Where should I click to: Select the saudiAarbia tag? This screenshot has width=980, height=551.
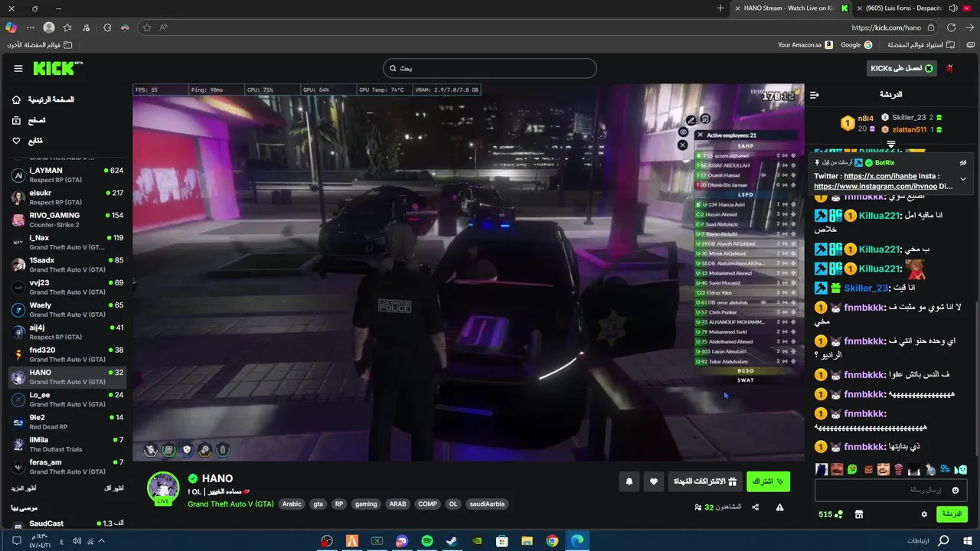pyautogui.click(x=487, y=504)
